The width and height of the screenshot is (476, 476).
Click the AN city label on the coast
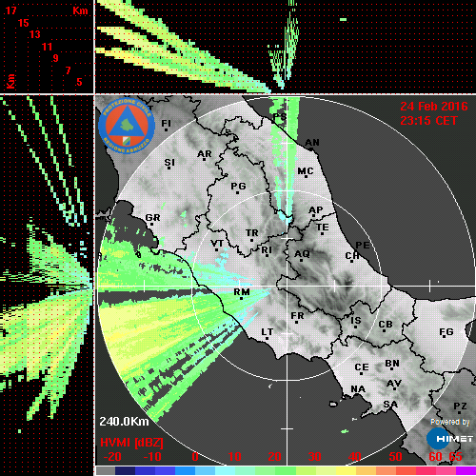click(x=312, y=143)
